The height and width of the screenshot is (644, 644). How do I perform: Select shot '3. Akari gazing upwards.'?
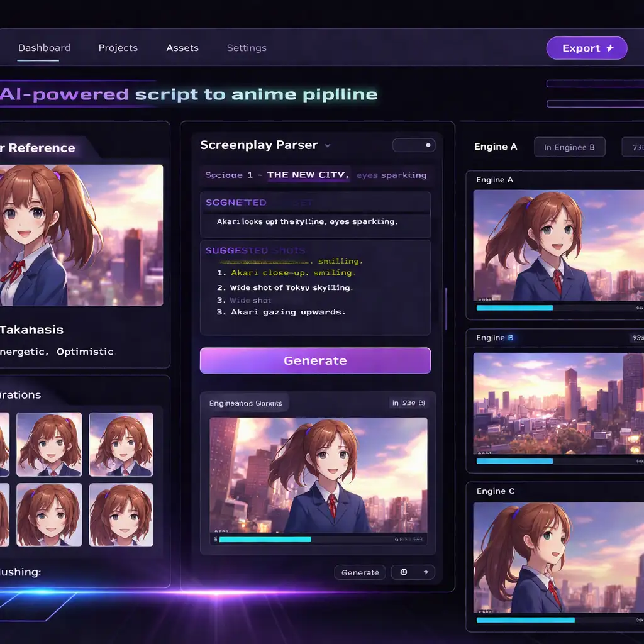click(281, 312)
